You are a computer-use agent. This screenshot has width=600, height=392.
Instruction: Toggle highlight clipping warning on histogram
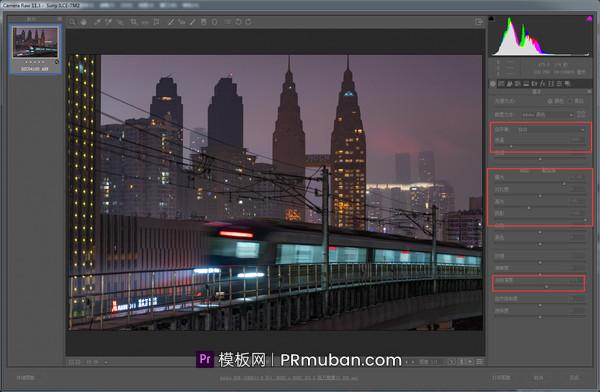point(589,18)
